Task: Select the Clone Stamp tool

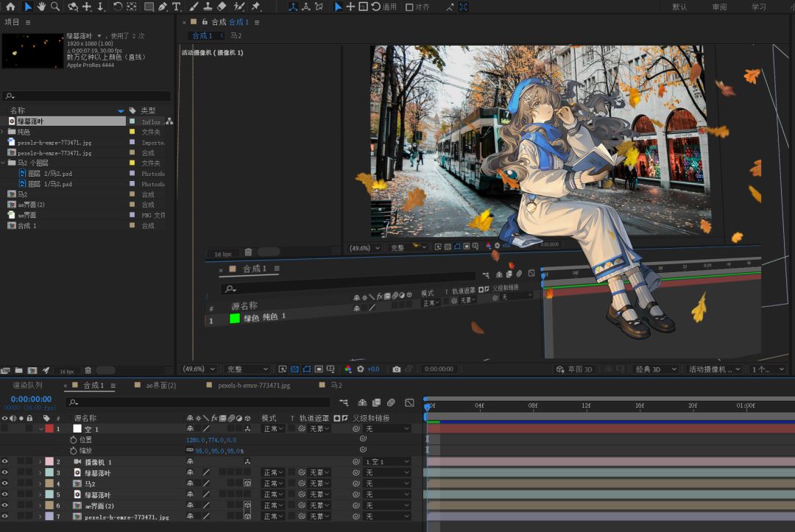Action: (207, 7)
